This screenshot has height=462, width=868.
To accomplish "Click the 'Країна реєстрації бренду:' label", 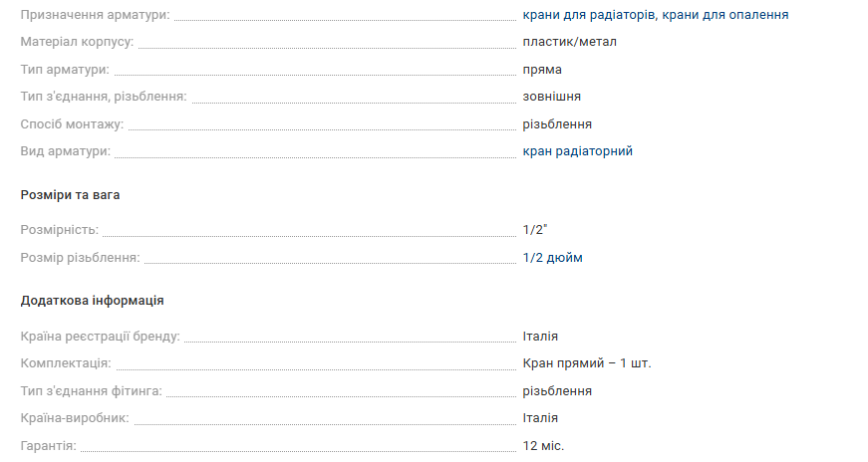I will 101,337.
